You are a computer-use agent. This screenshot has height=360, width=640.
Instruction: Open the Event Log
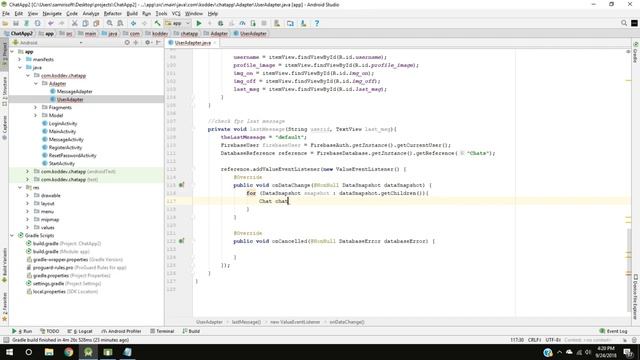pos(613,331)
